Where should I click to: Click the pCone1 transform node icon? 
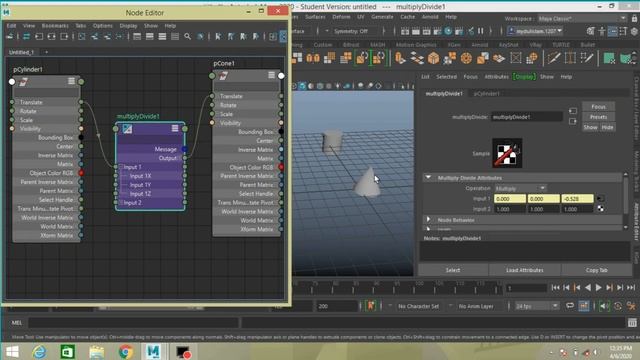(223, 76)
